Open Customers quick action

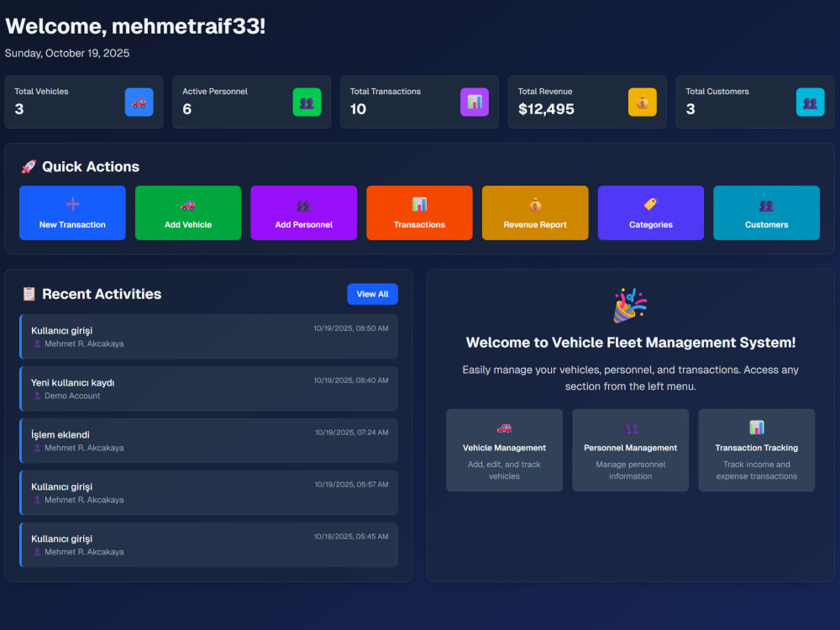767,213
